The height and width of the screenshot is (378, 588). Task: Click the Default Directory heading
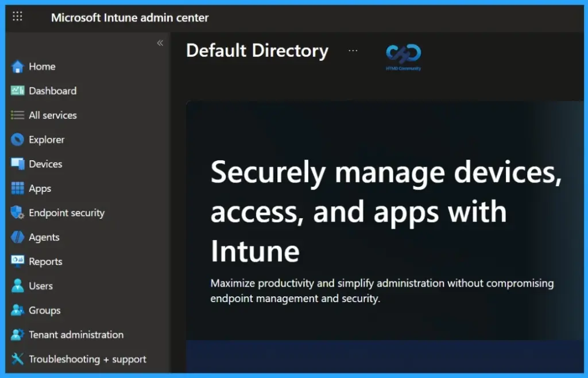[257, 51]
